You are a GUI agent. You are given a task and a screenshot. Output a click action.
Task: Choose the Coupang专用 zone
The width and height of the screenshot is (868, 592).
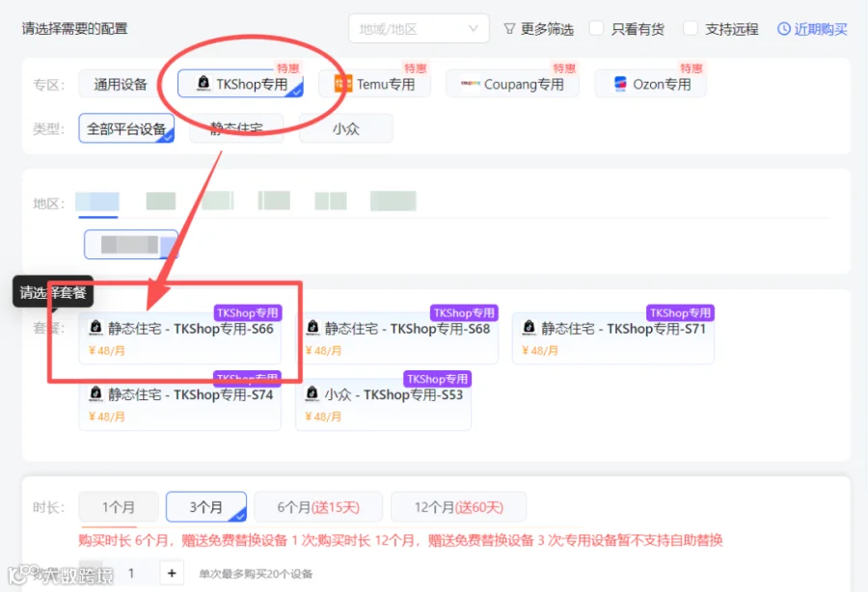tap(512, 84)
